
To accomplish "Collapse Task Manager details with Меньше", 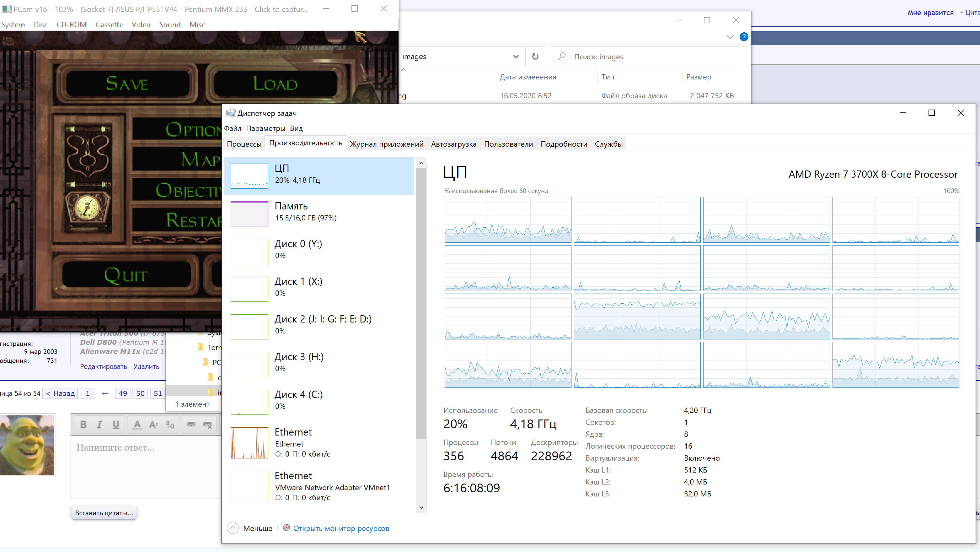I will [250, 528].
